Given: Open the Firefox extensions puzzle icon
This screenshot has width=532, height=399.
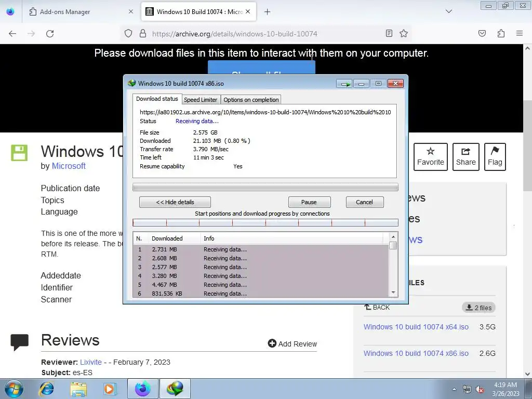Looking at the screenshot, I should pyautogui.click(x=501, y=33).
